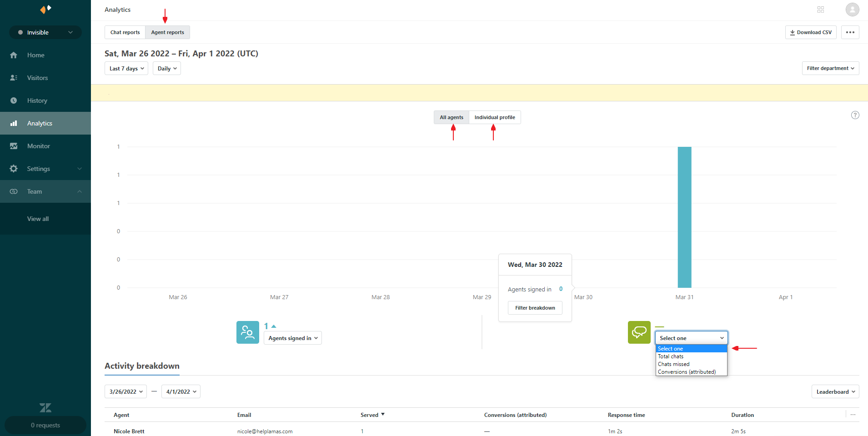Screen dimensions: 868x436
Task: Click the Activity breakdown heading
Action: 142,366
